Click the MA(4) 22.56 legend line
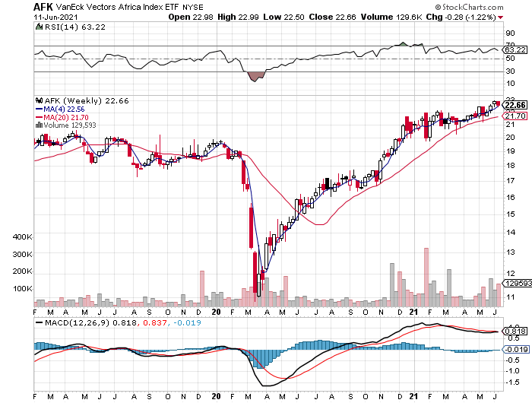 60,109
